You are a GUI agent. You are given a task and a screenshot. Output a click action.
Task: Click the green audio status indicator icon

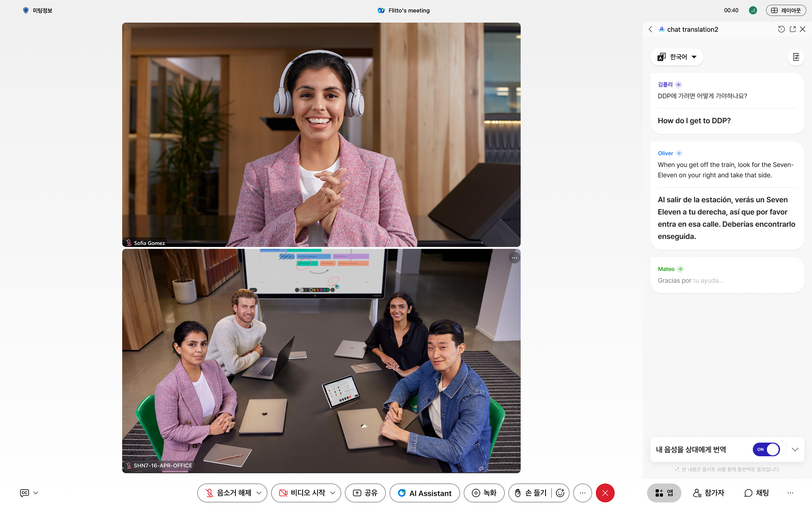point(753,10)
